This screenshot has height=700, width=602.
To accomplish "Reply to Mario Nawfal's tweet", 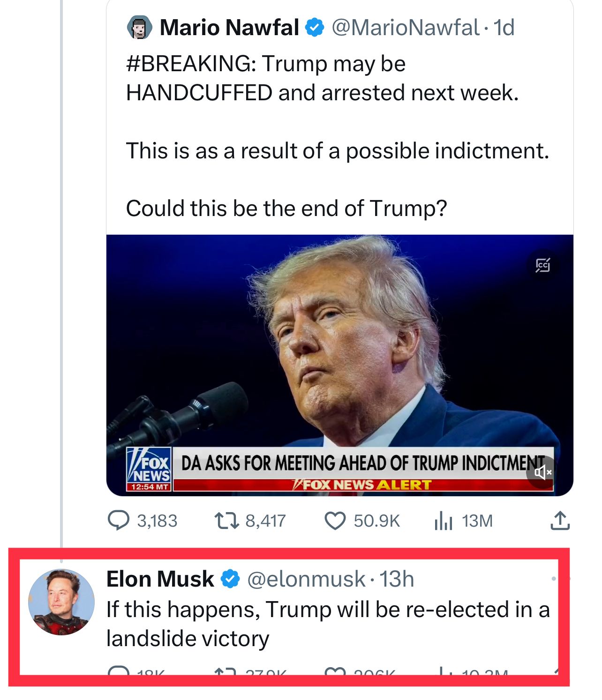I will coord(119,521).
